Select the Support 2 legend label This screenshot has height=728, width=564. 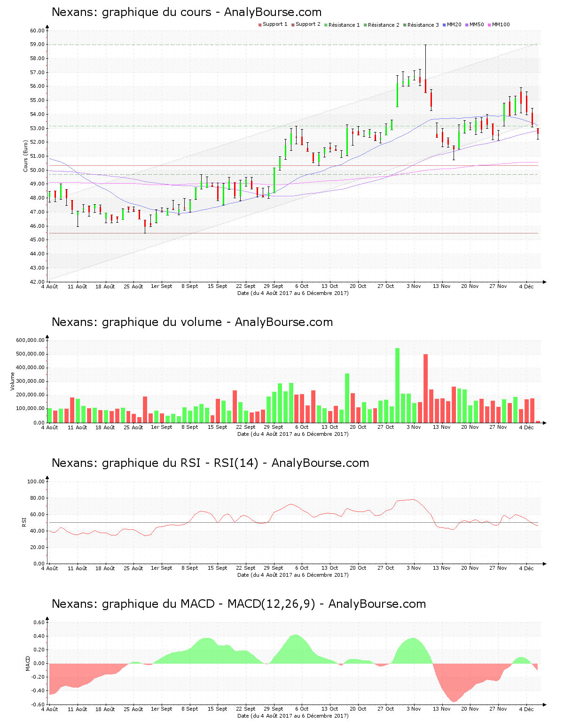click(x=308, y=24)
